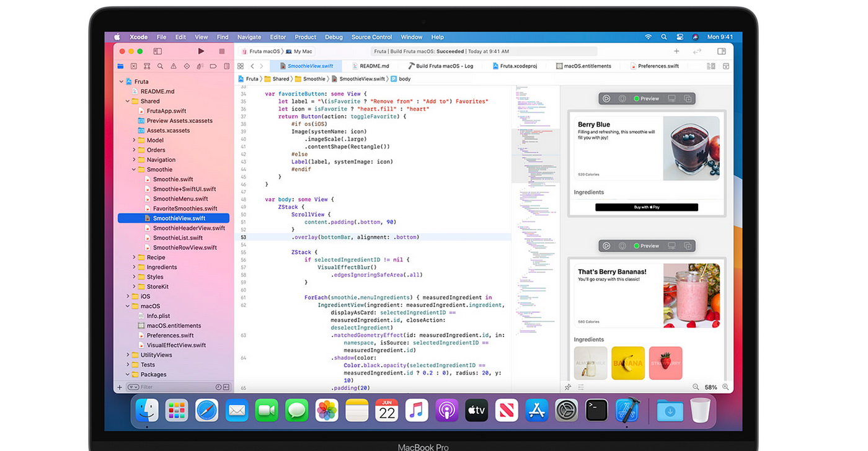Open the Product menu
Viewport: 868px width, 451px height.
pyautogui.click(x=306, y=37)
